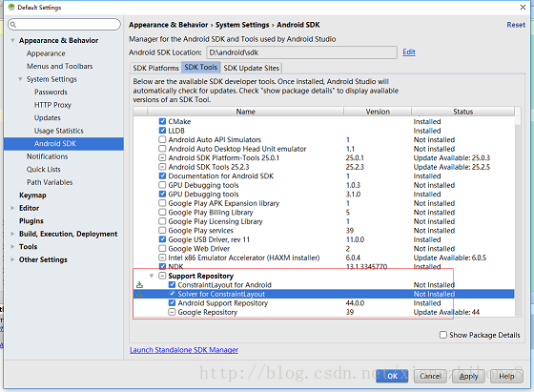Open Launch Standalone SDK Manager link

click(x=184, y=350)
